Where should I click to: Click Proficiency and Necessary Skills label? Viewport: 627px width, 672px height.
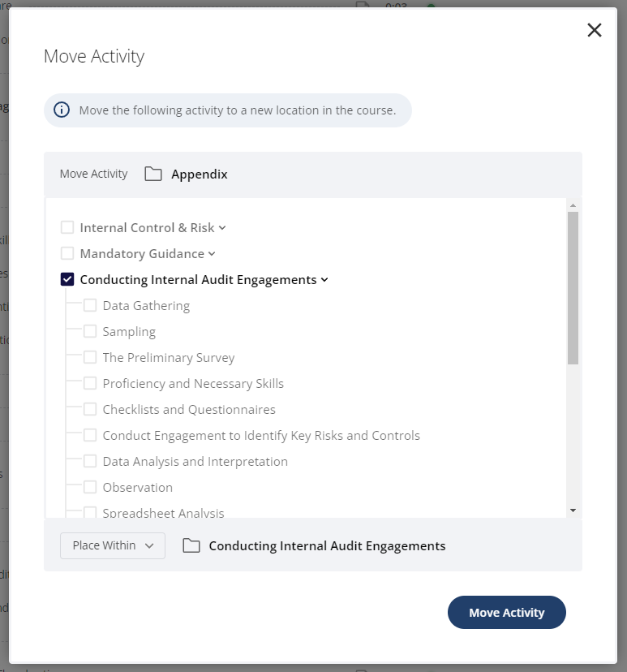[193, 384]
